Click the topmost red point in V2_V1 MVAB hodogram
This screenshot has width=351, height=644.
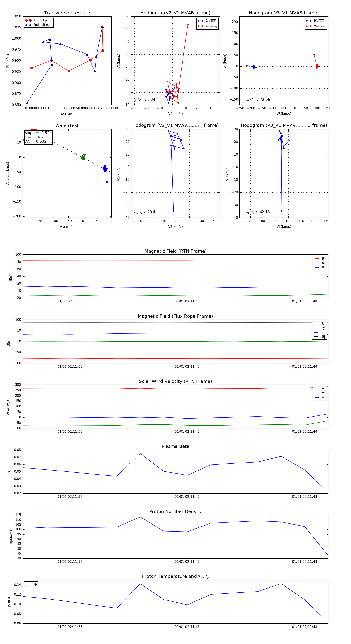coord(188,25)
